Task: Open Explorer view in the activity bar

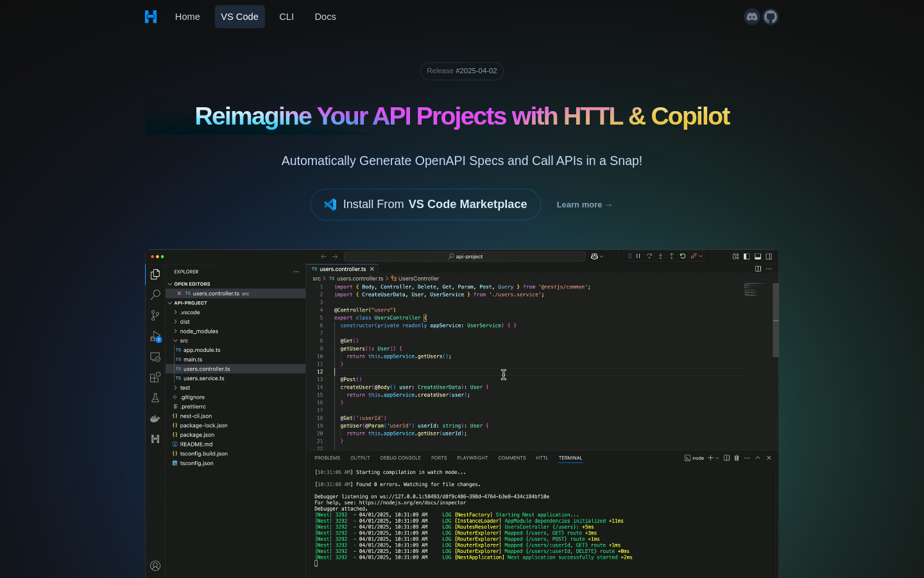Action: [155, 274]
